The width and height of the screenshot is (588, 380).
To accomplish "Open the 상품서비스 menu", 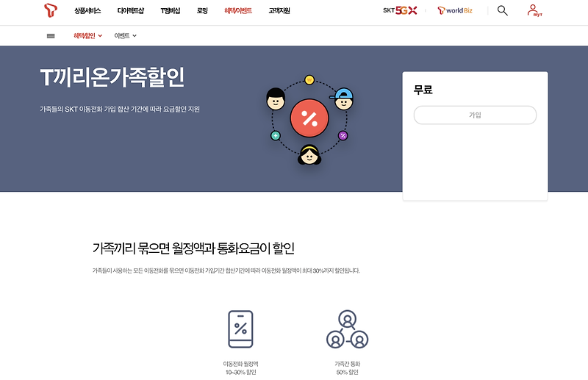I will point(87,11).
